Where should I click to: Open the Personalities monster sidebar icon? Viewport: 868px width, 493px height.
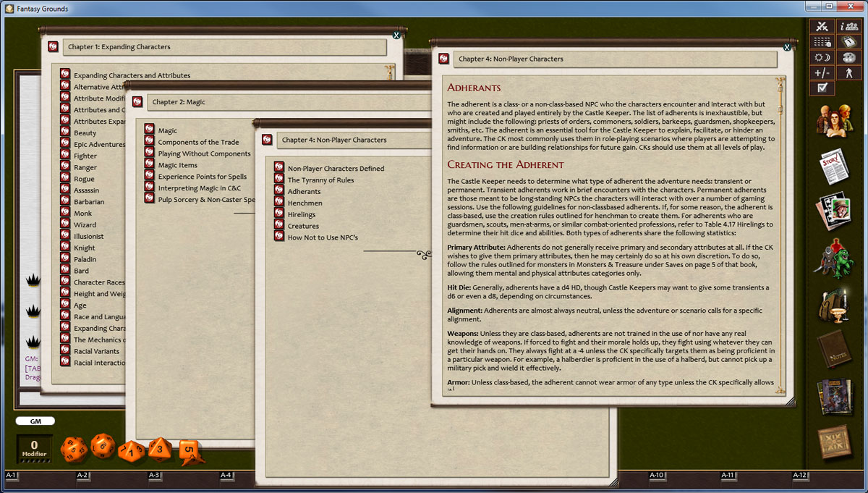coord(835,257)
